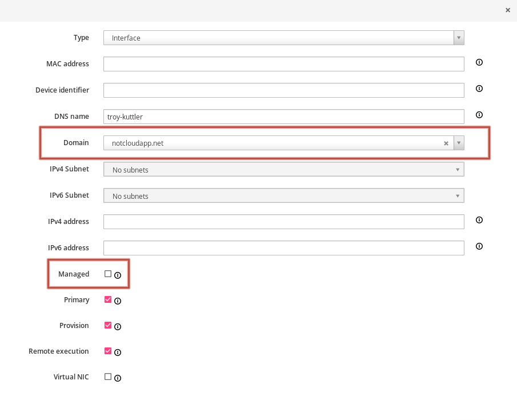Clear the notcloudapp.net domain selection
Image resolution: width=517 pixels, height=420 pixels.
click(x=446, y=143)
